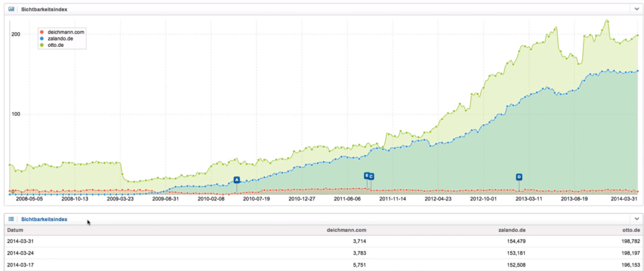Screen dimensions: 644x271
Task: Select event pin C on the timeline
Action: [371, 177]
